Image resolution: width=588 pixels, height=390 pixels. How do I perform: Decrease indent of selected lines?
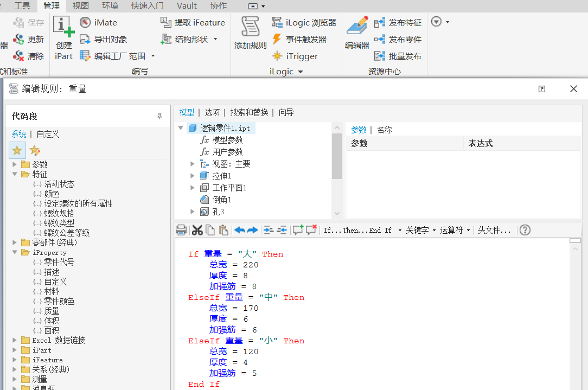[282, 230]
